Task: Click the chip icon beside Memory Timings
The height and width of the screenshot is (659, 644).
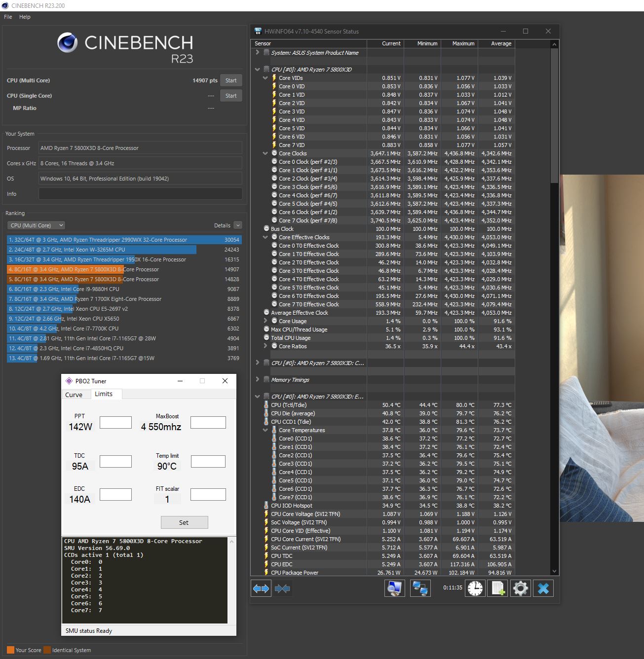Action: point(266,380)
